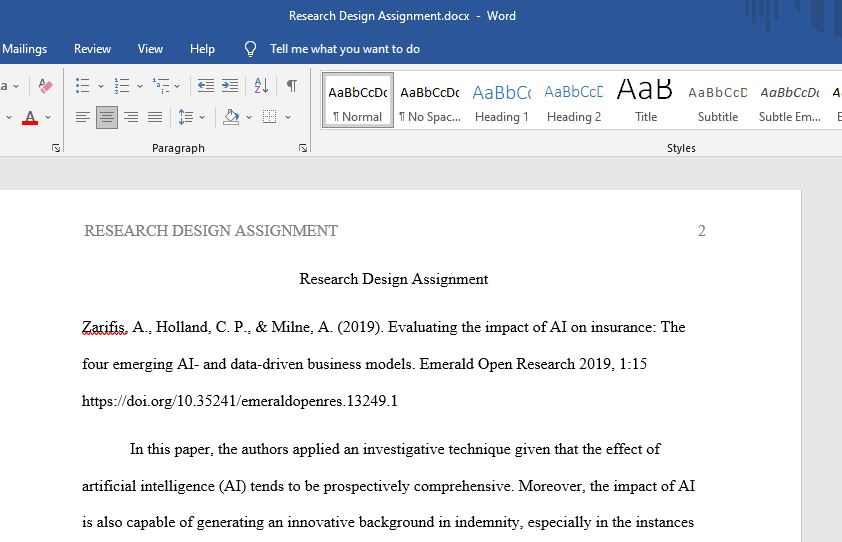Click the Change Case dropdown arrow
Viewport: 842px width, 542px height.
click(x=16, y=86)
